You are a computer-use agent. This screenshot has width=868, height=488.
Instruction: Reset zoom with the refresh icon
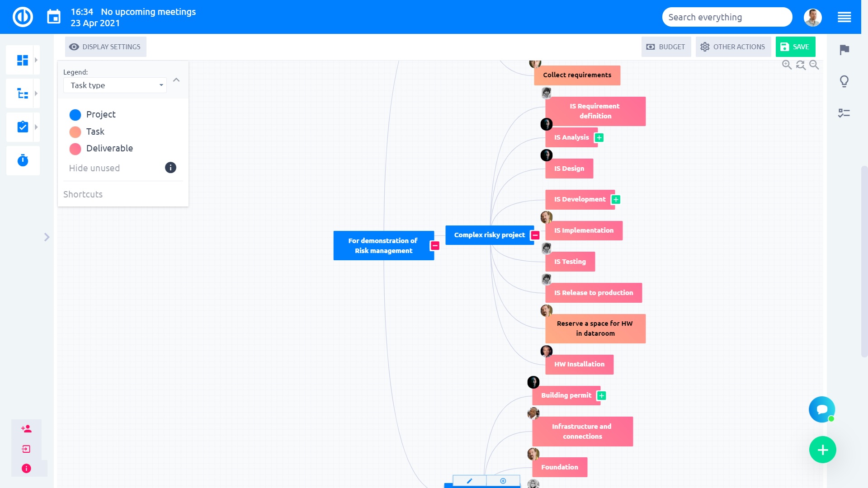[x=801, y=65]
